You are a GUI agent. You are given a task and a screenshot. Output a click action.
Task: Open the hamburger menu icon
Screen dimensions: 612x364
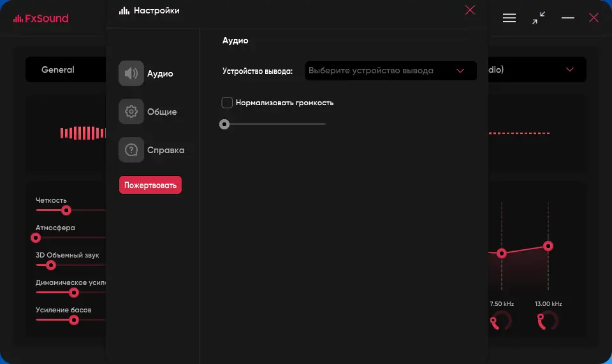click(509, 18)
